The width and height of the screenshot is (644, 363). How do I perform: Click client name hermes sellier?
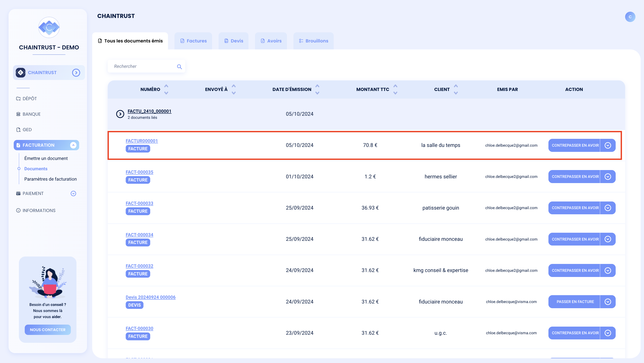441,177
